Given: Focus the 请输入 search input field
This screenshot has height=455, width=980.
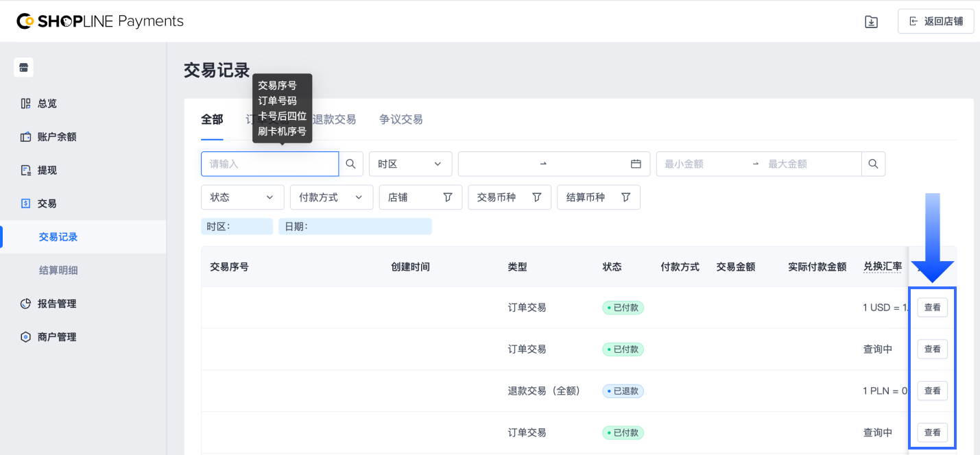Looking at the screenshot, I should (270, 164).
